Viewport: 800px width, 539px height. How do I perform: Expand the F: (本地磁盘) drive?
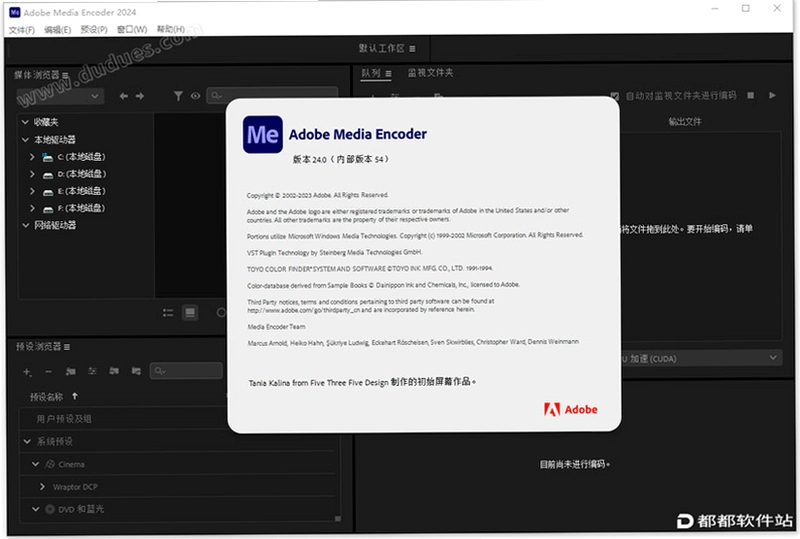click(x=32, y=208)
